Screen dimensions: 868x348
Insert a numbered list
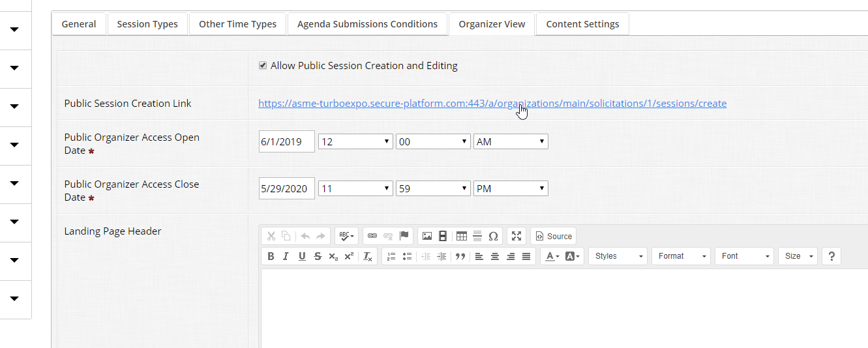391,257
